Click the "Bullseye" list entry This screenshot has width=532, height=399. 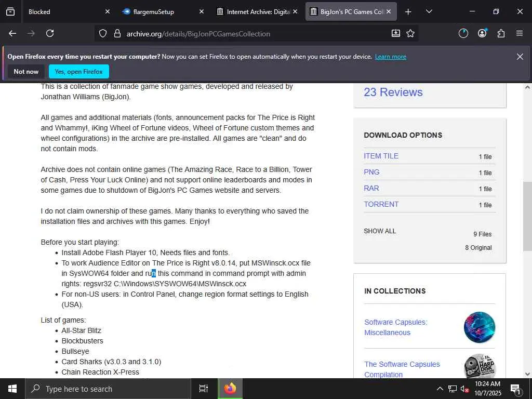pyautogui.click(x=75, y=352)
